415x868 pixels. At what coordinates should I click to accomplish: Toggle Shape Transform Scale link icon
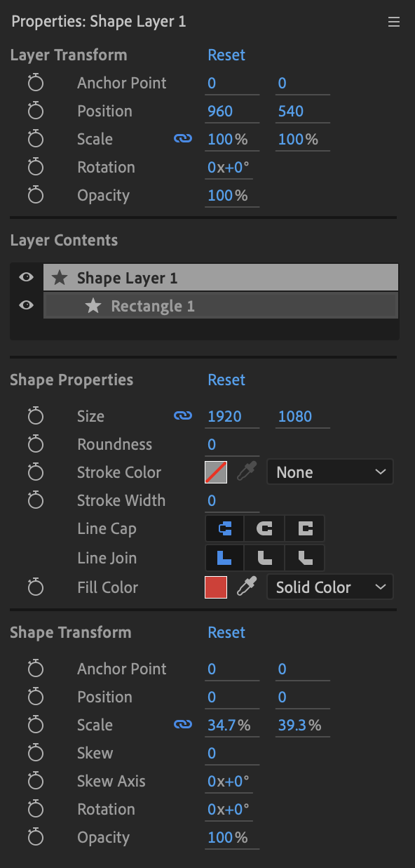(182, 725)
